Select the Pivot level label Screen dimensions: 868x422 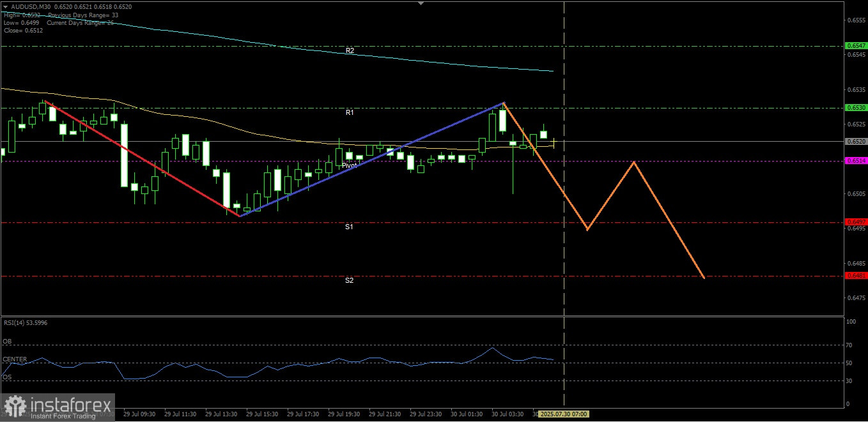click(x=349, y=165)
